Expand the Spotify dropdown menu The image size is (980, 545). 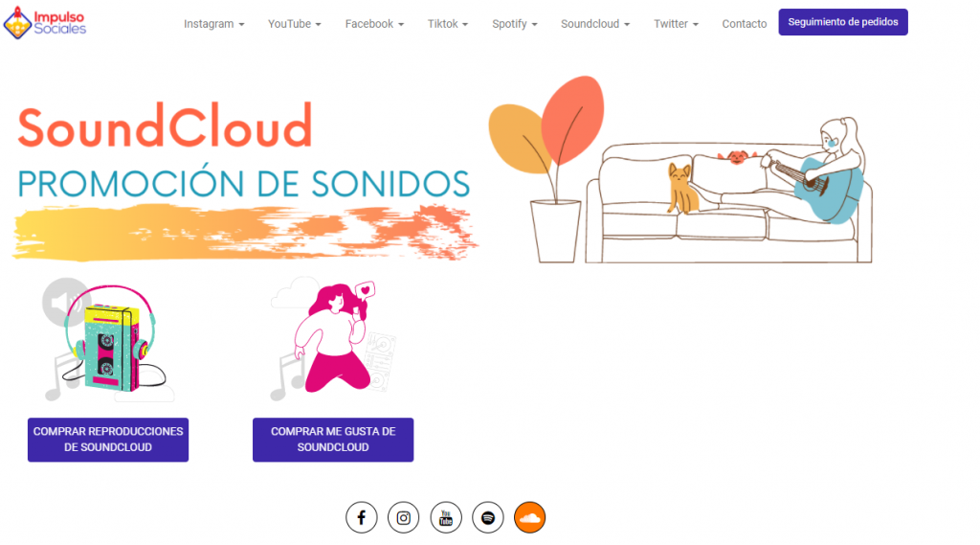point(514,24)
